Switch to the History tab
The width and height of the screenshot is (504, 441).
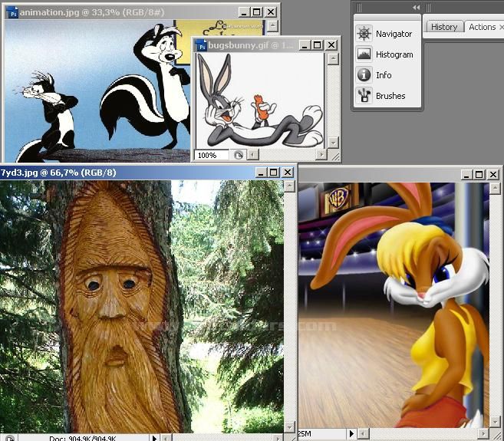click(x=444, y=27)
